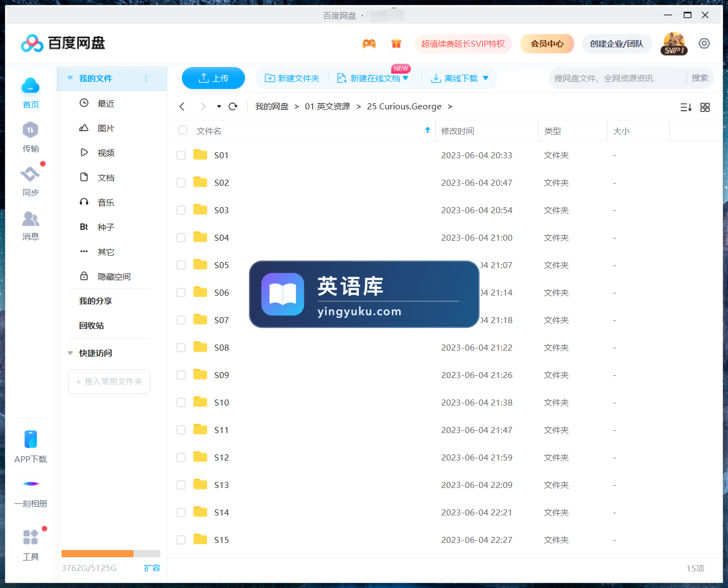Refresh the current folder listing
The height and width of the screenshot is (588, 728).
[x=233, y=107]
